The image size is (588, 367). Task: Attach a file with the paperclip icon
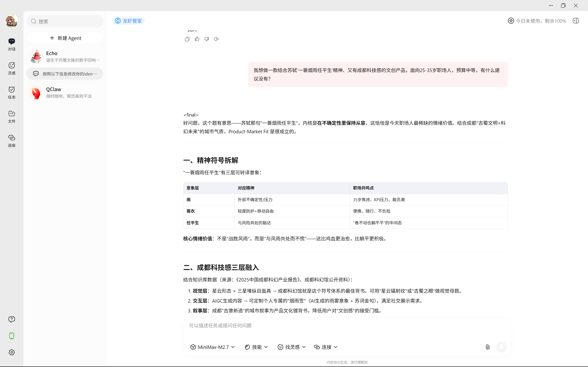point(487,347)
